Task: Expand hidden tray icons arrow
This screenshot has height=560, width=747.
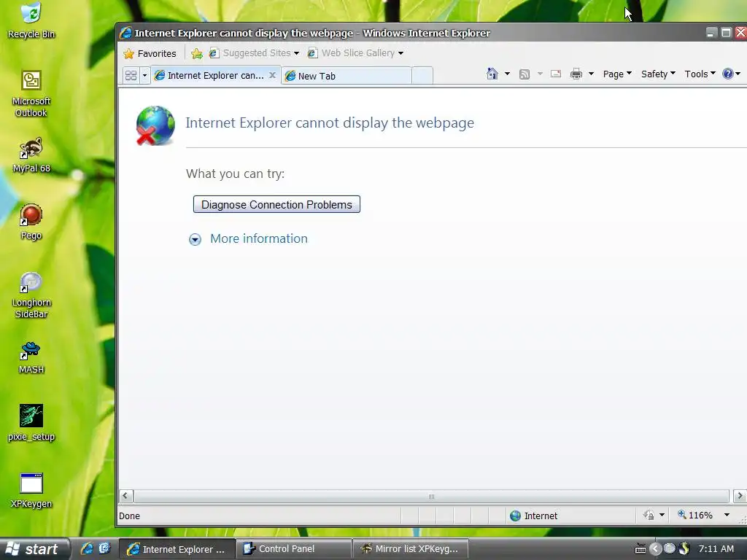Action: tap(656, 549)
